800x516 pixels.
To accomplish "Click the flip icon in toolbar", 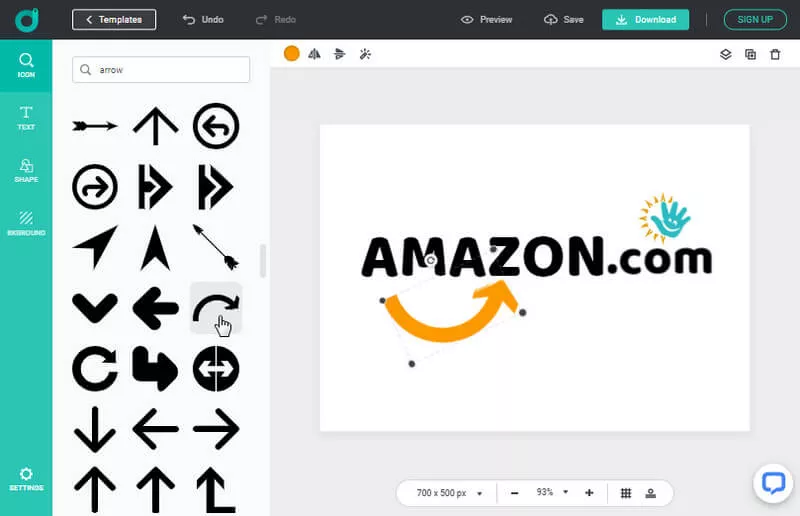I will coord(314,54).
